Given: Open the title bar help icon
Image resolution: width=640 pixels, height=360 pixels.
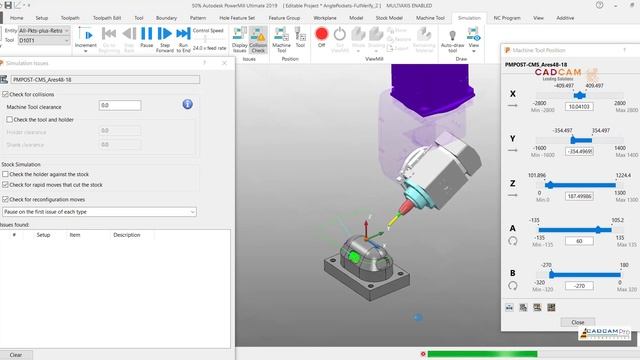Looking at the screenshot, I should pyautogui.click(x=599, y=5).
